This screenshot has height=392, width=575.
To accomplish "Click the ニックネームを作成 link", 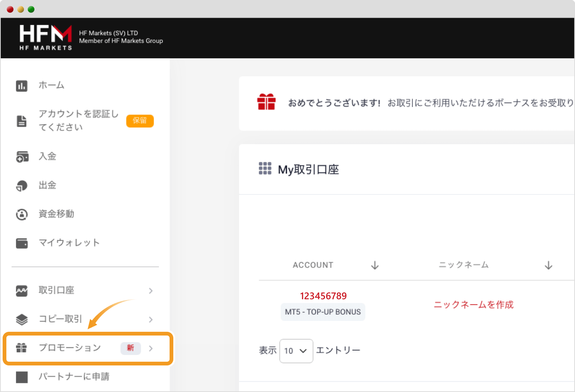I will coord(473,305).
